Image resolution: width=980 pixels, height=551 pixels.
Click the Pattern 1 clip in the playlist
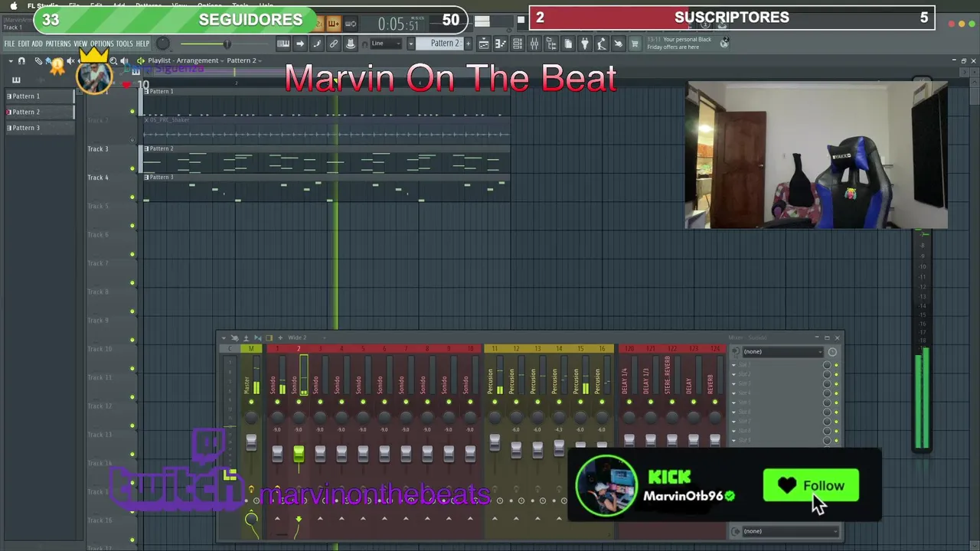pos(325,101)
